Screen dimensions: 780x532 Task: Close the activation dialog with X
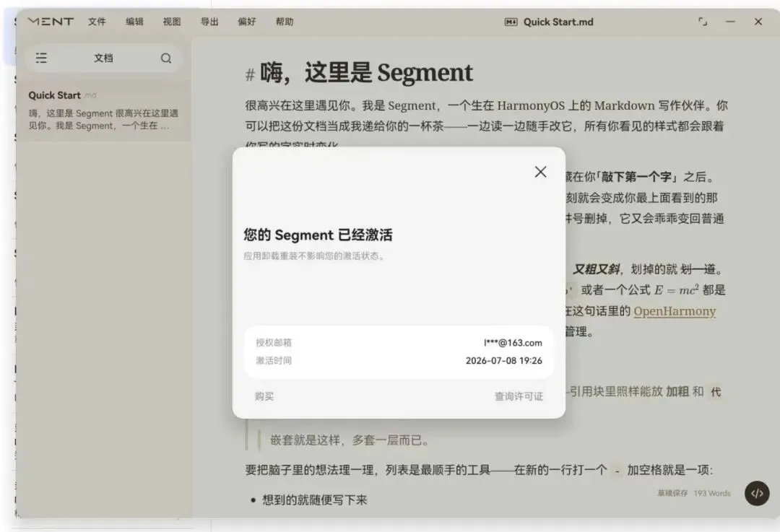pos(541,172)
